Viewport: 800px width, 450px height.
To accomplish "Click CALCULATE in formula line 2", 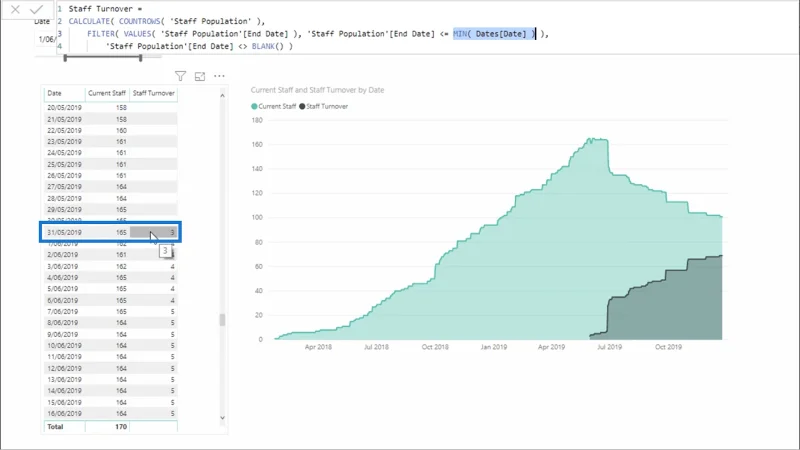I will (x=89, y=21).
